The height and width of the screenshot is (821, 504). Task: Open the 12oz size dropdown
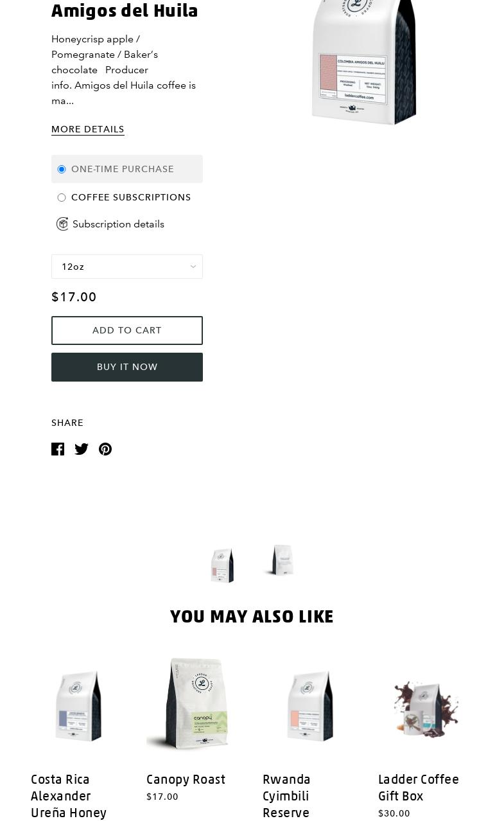(127, 267)
